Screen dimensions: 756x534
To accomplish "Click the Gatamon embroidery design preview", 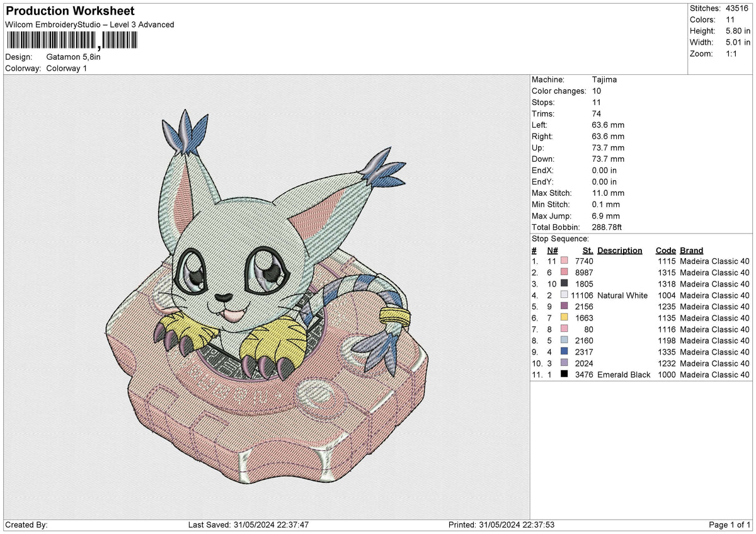I will point(266,296).
